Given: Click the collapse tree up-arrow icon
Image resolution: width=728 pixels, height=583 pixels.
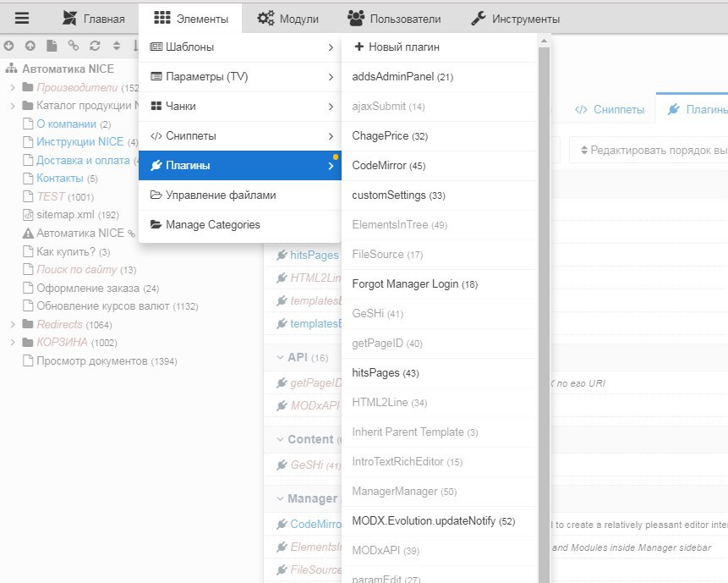Looking at the screenshot, I should [30, 46].
